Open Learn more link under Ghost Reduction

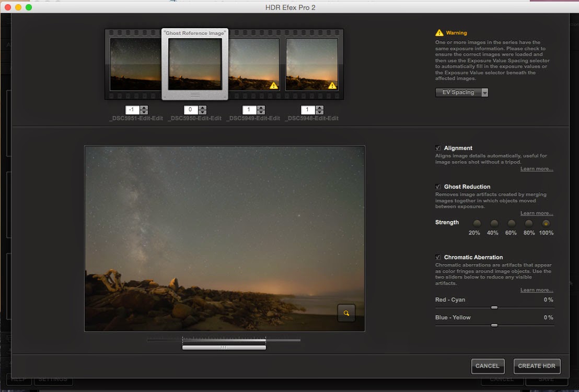[x=537, y=213]
